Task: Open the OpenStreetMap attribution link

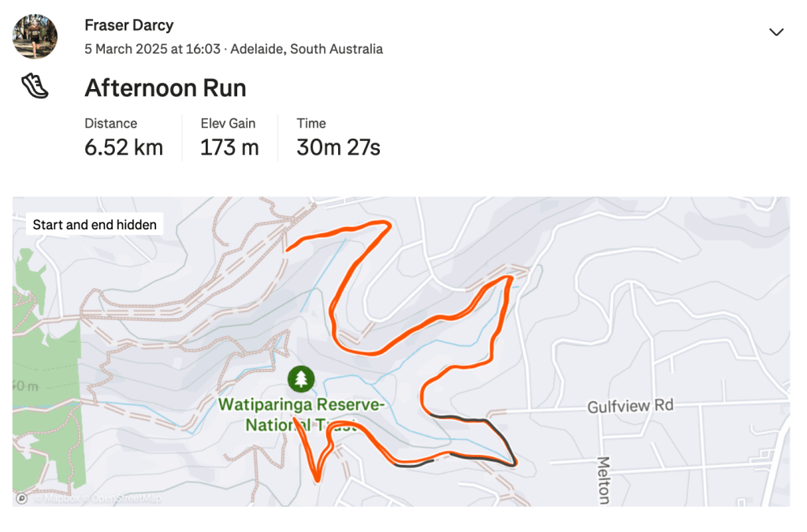Action: point(126,498)
